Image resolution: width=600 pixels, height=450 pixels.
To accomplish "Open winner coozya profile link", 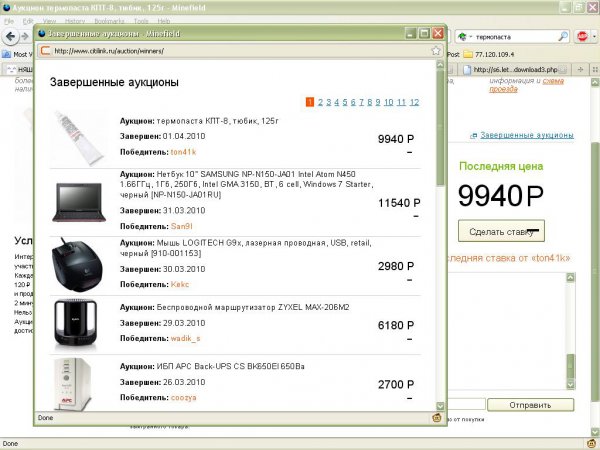I will (x=183, y=398).
